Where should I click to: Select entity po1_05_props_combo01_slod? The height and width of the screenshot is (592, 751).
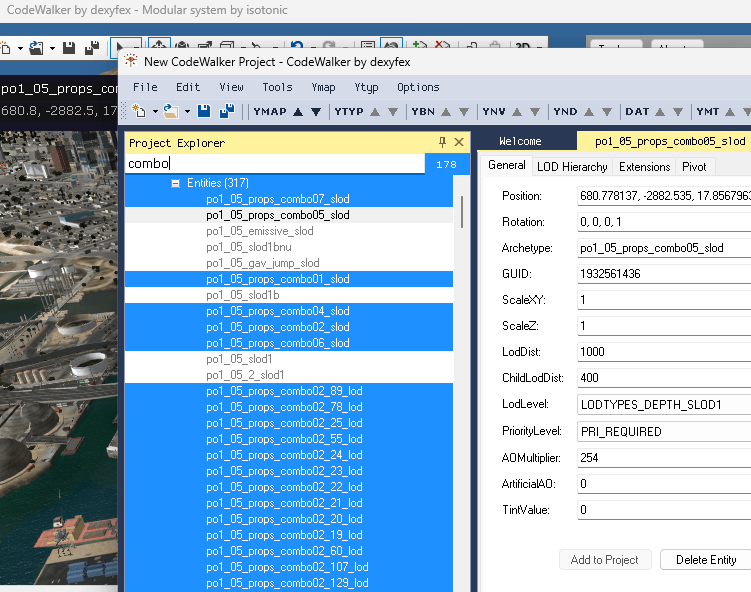pos(278,279)
